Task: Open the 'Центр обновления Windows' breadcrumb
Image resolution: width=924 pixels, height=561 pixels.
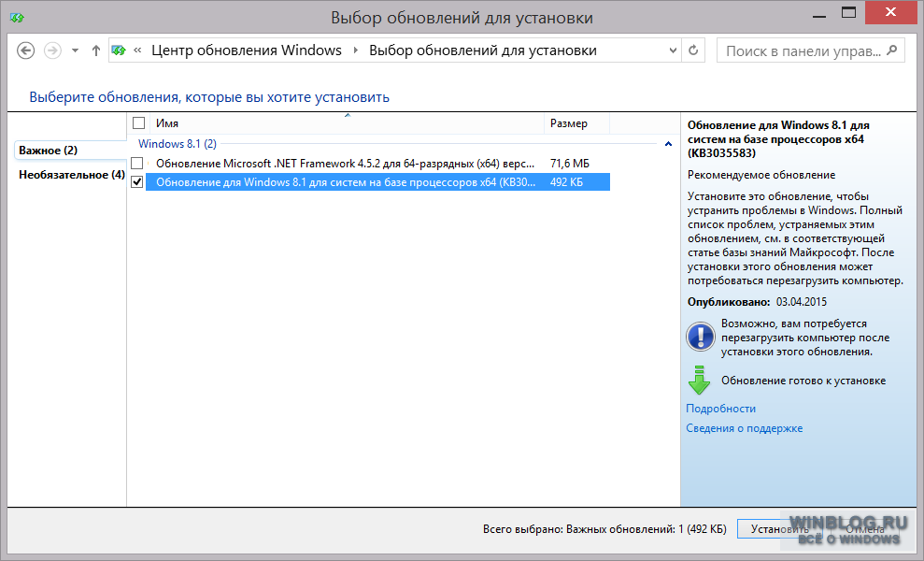Action: (247, 50)
